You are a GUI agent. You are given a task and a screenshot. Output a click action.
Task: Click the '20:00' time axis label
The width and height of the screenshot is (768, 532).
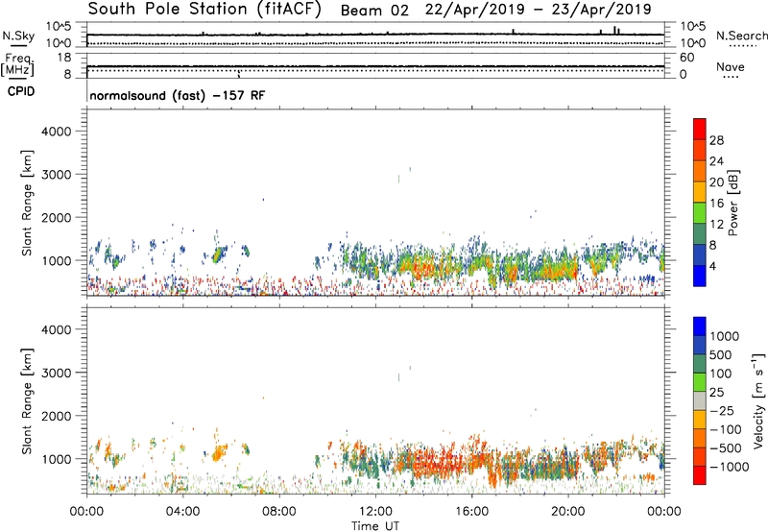coord(568,512)
